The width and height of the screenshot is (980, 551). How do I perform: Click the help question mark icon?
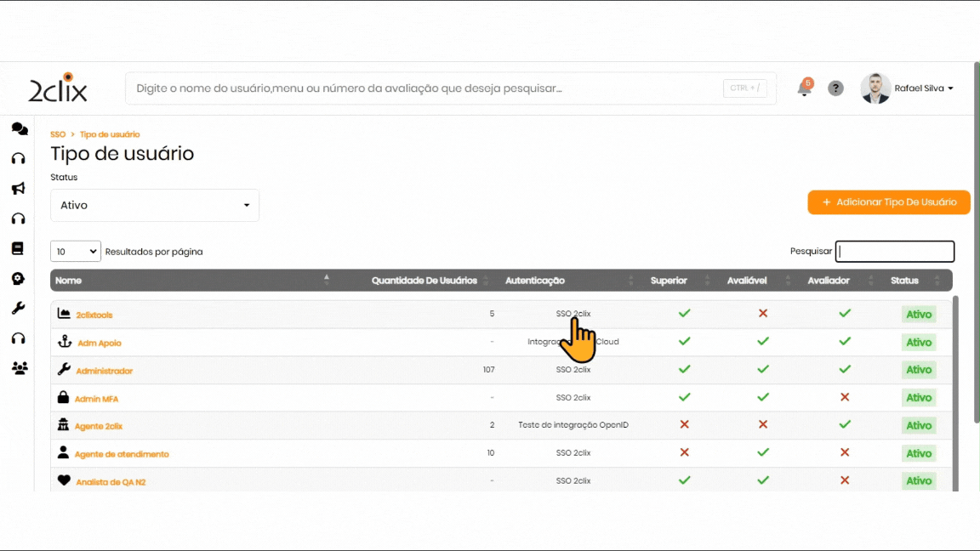click(835, 88)
